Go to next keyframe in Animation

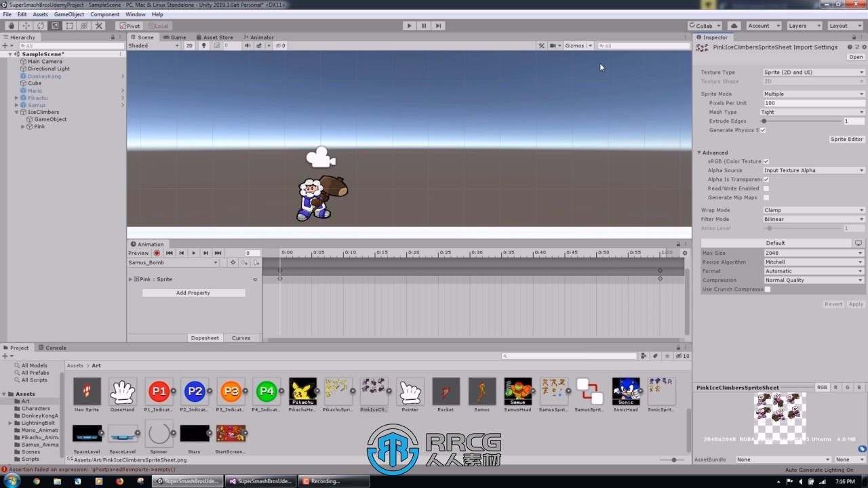[205, 253]
